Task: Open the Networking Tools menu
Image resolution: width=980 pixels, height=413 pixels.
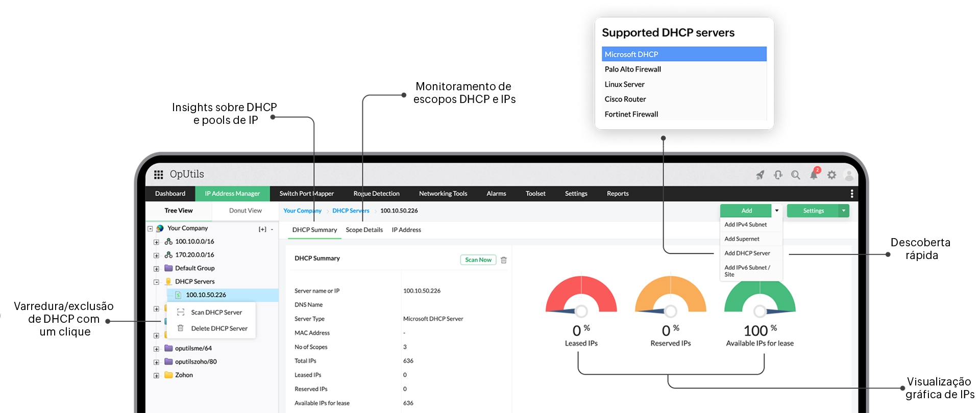Action: pos(443,194)
